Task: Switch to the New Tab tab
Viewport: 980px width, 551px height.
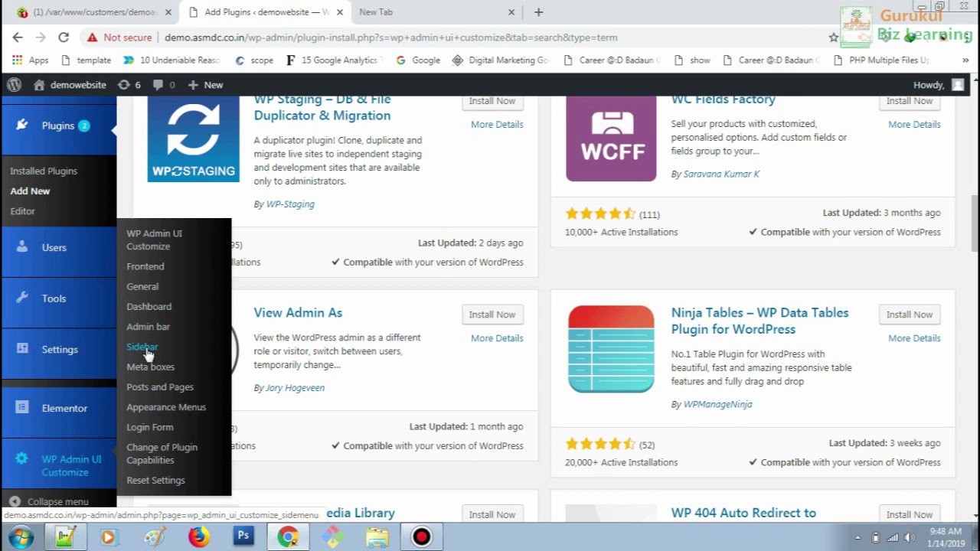Action: [x=435, y=12]
